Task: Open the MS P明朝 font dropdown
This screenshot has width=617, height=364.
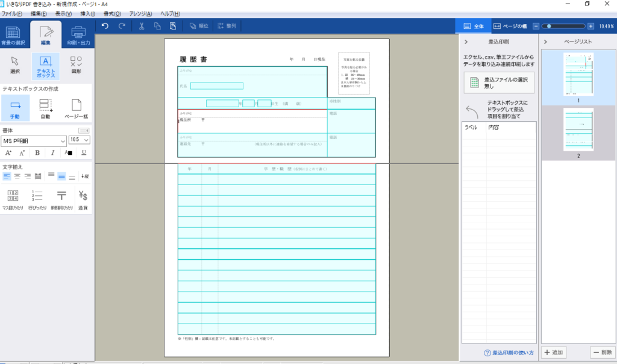Action: click(x=34, y=140)
